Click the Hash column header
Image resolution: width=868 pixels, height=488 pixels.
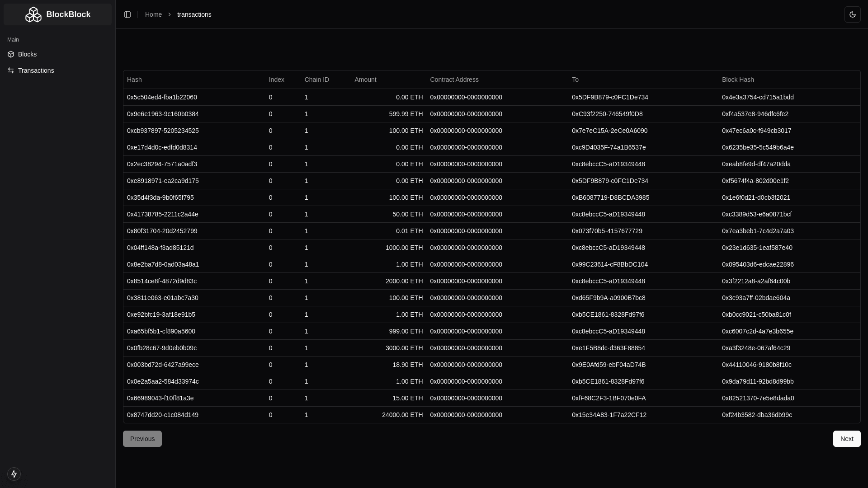tap(134, 80)
